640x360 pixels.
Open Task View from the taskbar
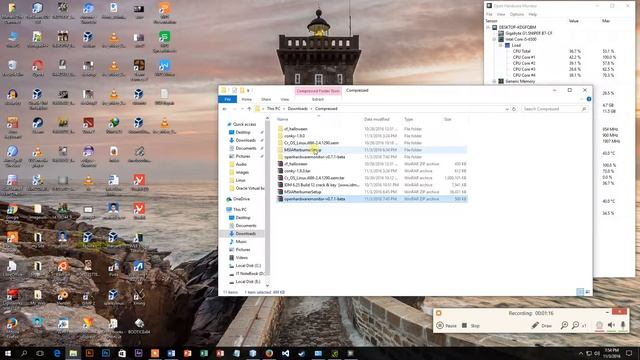click(x=40, y=353)
